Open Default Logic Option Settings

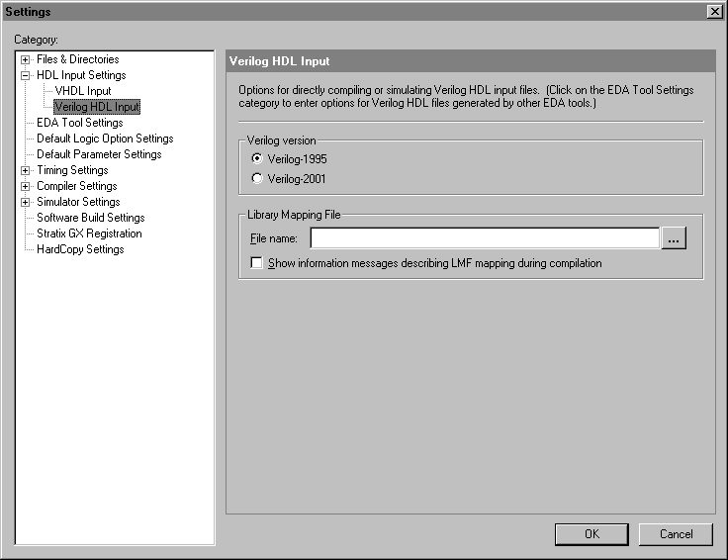(105, 139)
